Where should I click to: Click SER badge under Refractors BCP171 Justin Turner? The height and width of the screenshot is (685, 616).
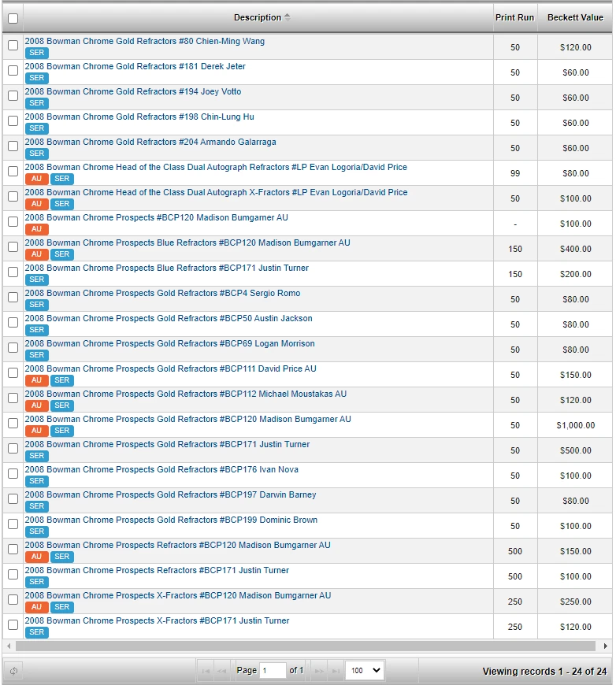tap(37, 582)
